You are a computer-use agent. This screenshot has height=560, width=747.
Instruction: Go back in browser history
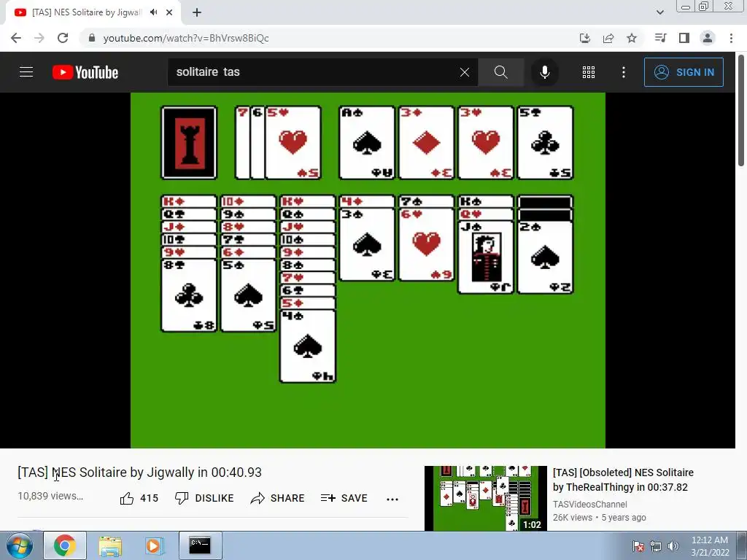pos(16,38)
